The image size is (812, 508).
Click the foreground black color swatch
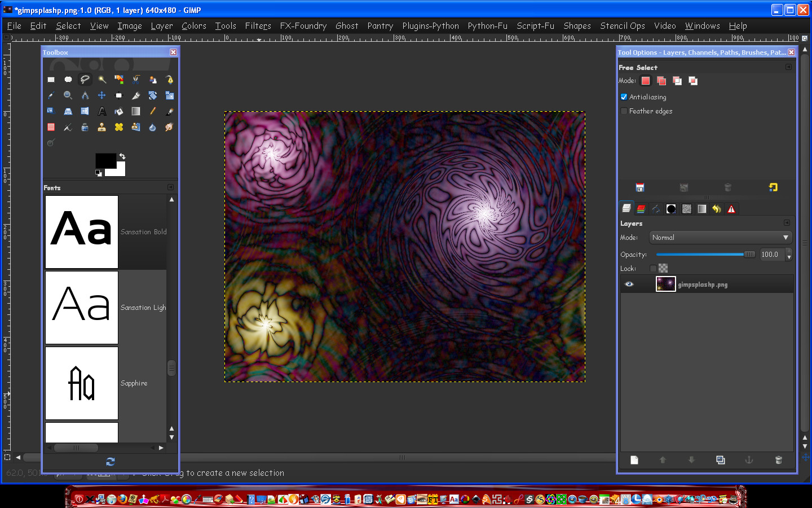(x=105, y=160)
